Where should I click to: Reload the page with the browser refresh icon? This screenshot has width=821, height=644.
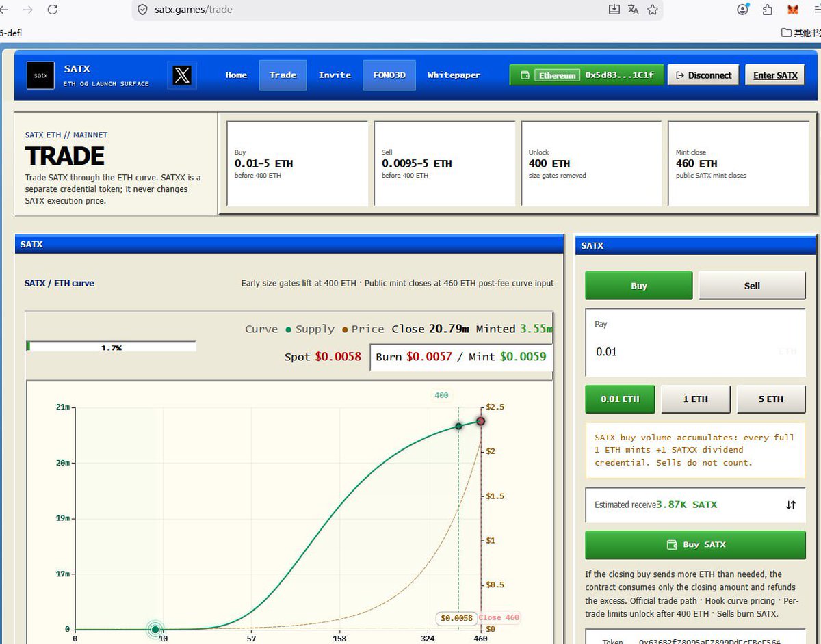pyautogui.click(x=52, y=10)
